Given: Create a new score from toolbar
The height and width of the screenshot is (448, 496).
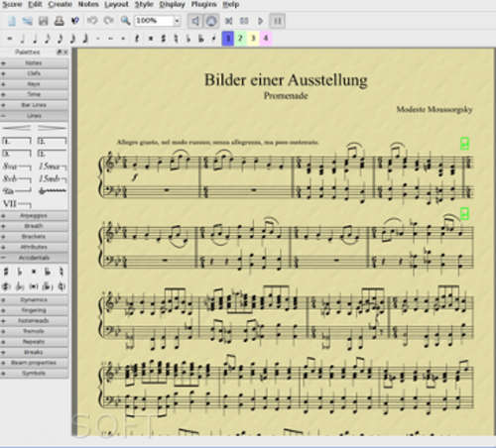Looking at the screenshot, I should click(x=12, y=21).
